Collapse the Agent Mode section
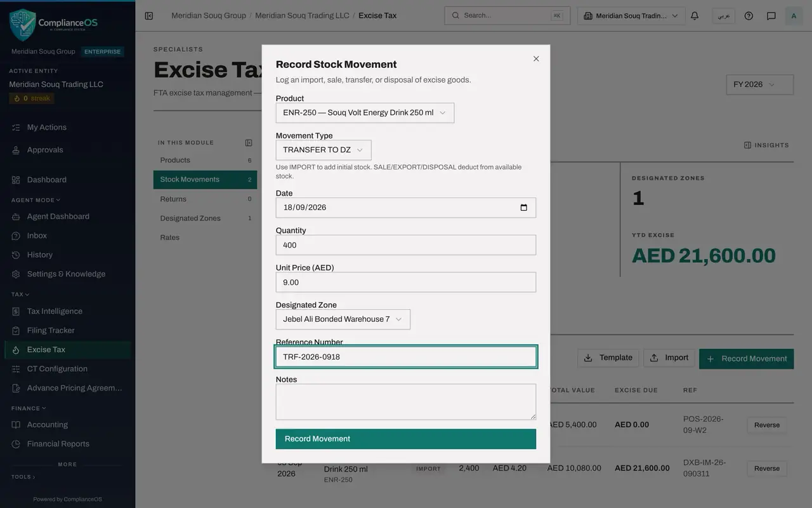The image size is (812, 508). point(36,200)
